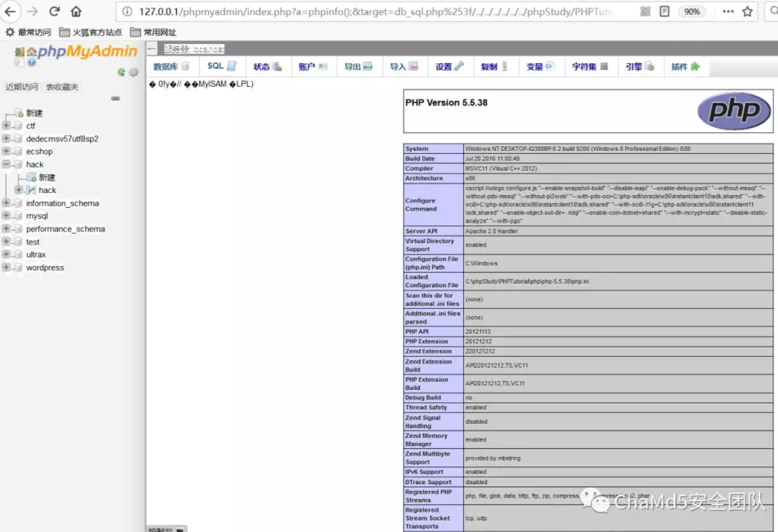
Task: Open the 设置 settings tab
Action: pos(449,67)
